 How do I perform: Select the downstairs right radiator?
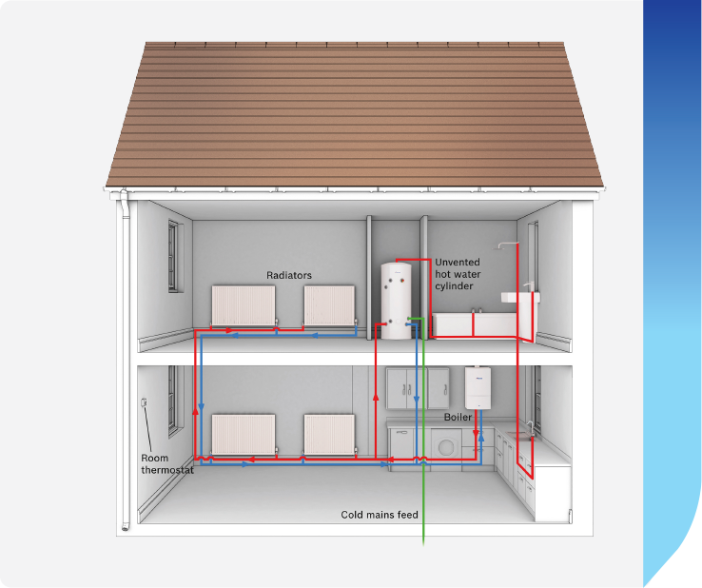pyautogui.click(x=329, y=435)
